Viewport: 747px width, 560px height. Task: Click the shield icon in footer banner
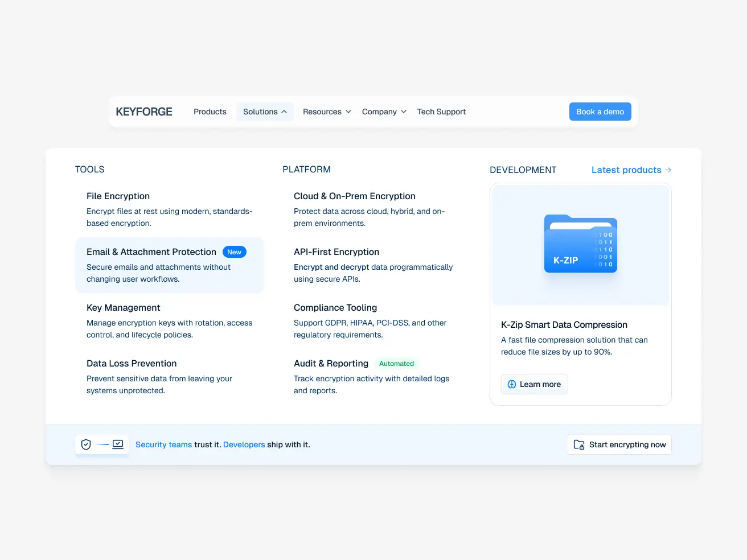pyautogui.click(x=86, y=444)
